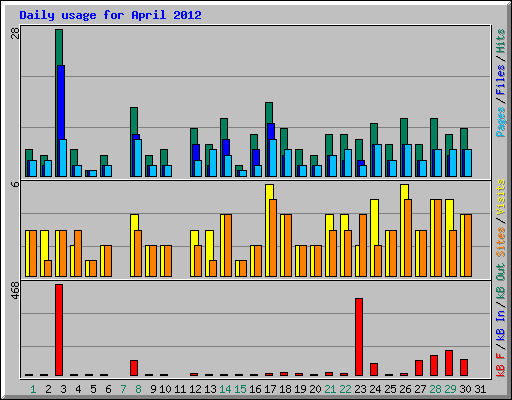Select day label "25" on the x-axis
Screen dimensions: 512x400
[x=390, y=389]
